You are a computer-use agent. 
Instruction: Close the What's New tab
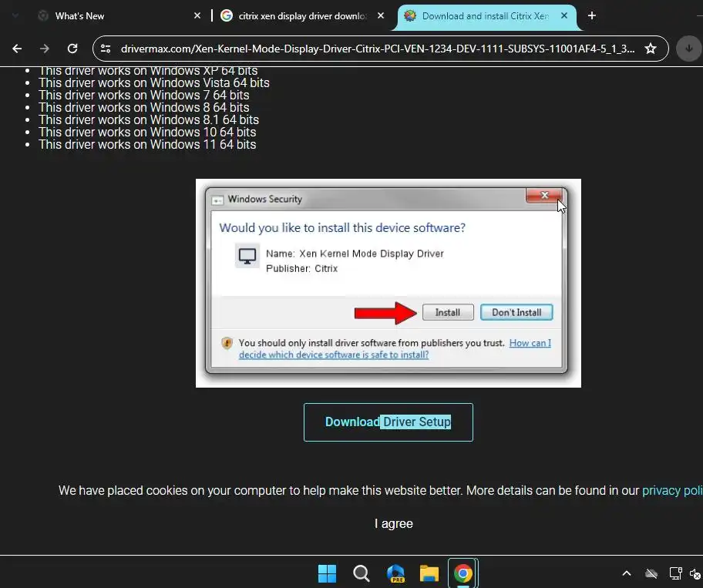pos(197,15)
